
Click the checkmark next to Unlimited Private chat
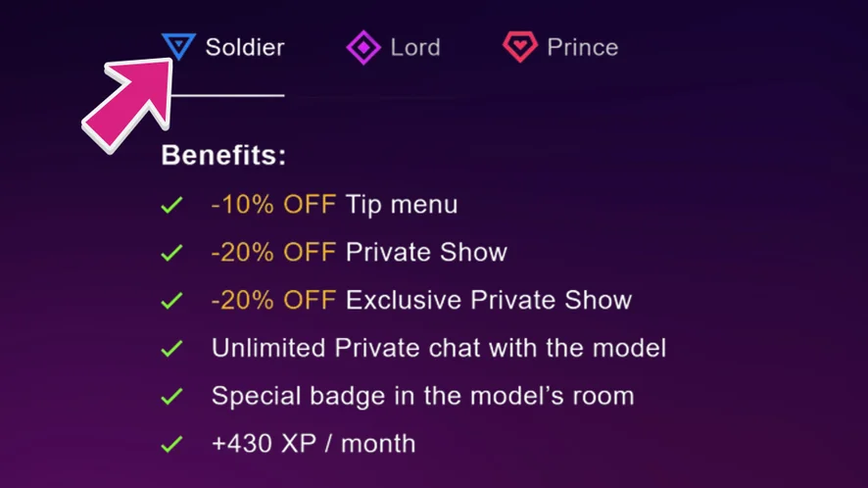point(172,348)
